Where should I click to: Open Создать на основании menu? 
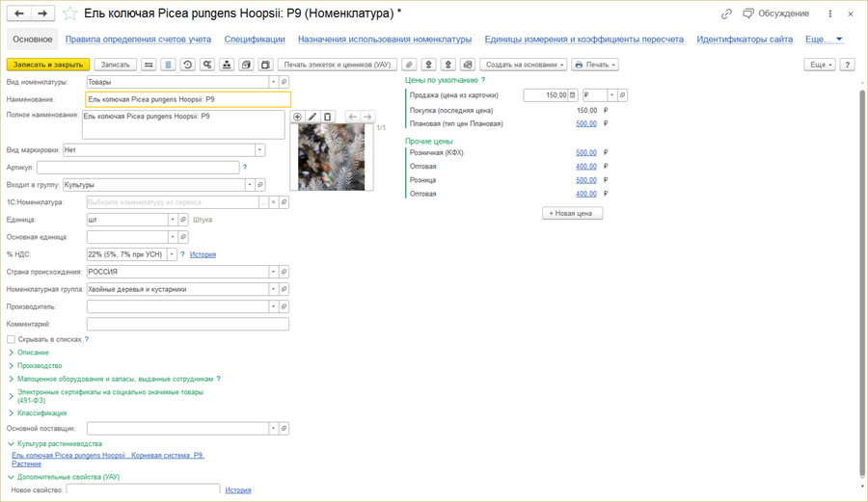click(x=523, y=65)
